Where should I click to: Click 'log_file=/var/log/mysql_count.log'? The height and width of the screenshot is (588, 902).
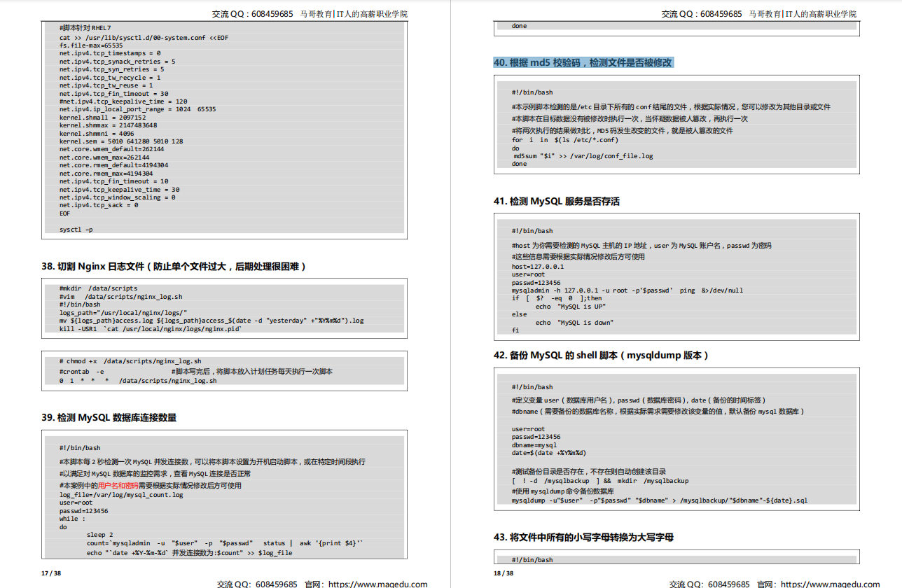point(121,494)
